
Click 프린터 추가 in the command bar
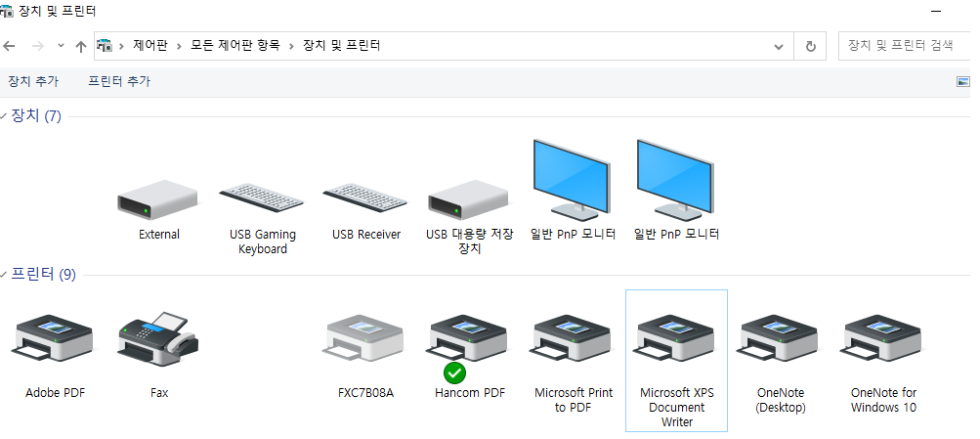(x=119, y=81)
